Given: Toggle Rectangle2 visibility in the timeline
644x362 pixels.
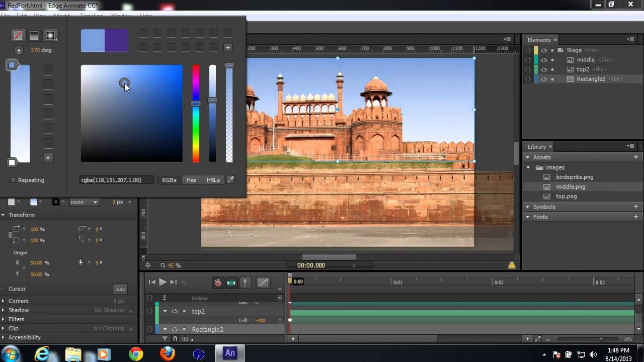Looking at the screenshot, I should [x=175, y=329].
